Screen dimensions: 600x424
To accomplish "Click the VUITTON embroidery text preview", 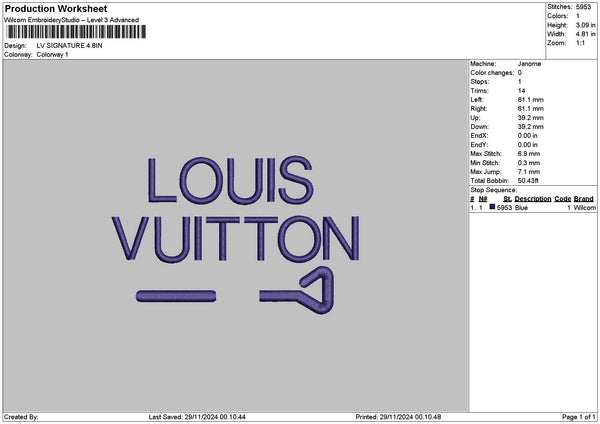I will [x=236, y=238].
